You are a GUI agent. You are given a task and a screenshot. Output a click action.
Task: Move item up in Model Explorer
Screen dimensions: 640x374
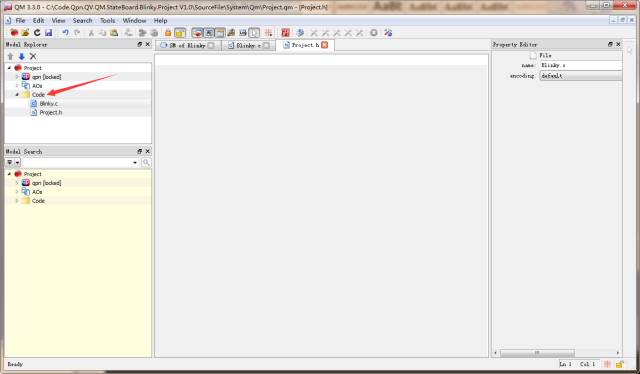point(10,56)
